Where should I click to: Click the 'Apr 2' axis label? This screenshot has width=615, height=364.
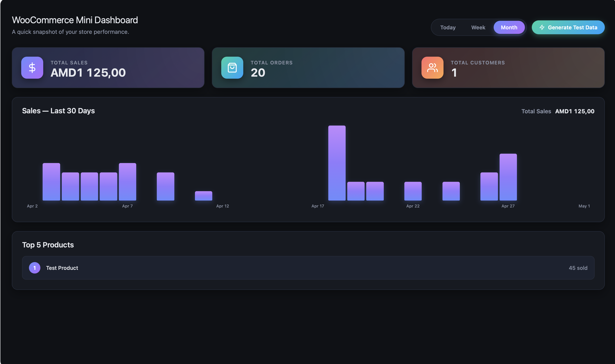pyautogui.click(x=32, y=206)
